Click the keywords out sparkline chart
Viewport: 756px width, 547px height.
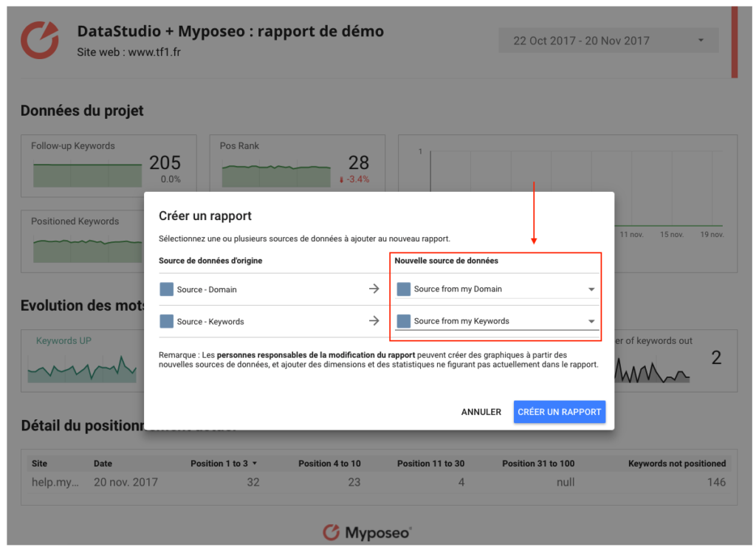coord(652,370)
